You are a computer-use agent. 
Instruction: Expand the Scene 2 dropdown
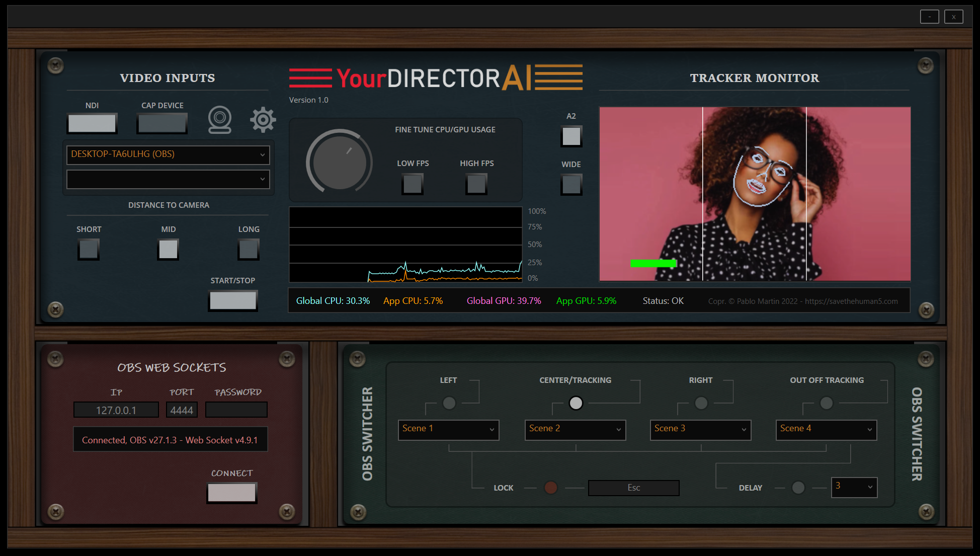pyautogui.click(x=576, y=430)
